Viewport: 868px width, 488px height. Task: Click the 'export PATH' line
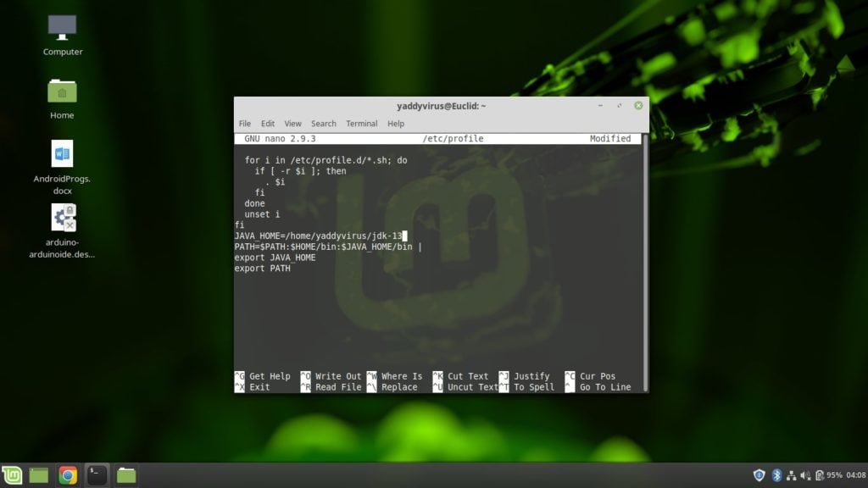[x=263, y=269]
